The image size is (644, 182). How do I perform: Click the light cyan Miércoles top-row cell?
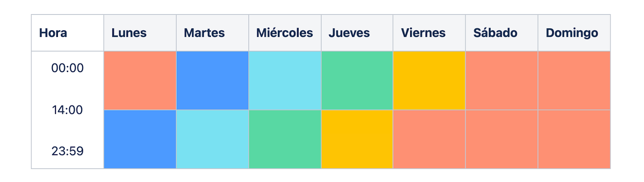tap(285, 81)
